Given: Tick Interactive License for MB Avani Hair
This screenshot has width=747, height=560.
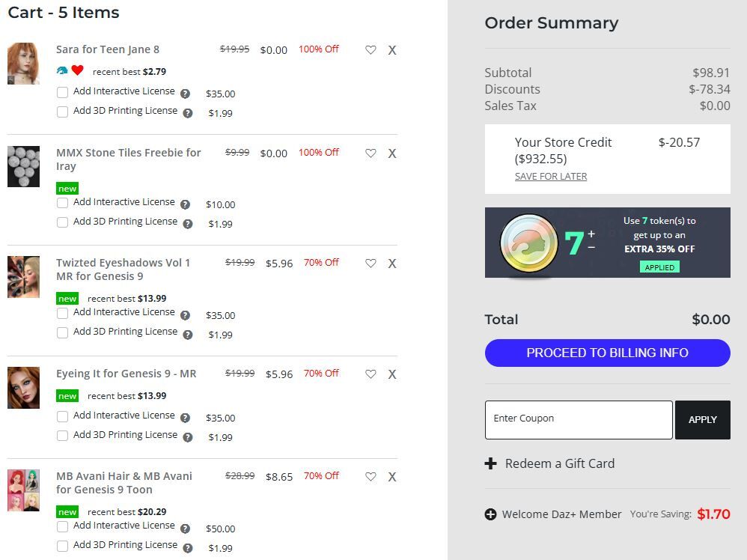Looking at the screenshot, I should coord(62,526).
